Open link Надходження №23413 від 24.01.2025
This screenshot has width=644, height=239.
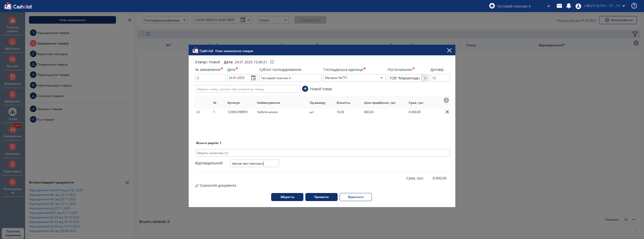tap(56, 190)
